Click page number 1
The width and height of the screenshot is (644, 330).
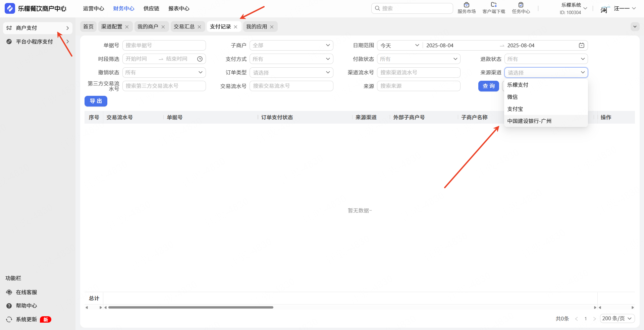point(586,319)
